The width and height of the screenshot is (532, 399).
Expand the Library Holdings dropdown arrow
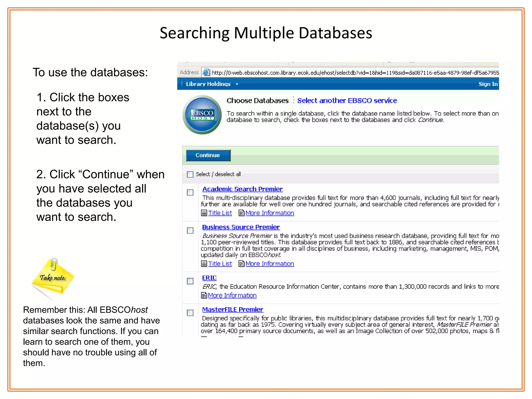click(x=237, y=84)
